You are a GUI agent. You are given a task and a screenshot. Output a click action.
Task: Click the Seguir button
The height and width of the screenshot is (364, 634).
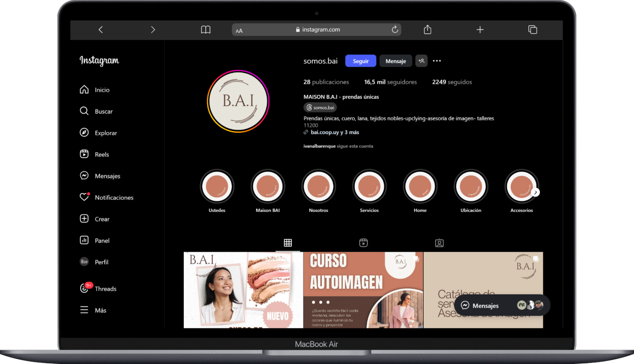361,61
